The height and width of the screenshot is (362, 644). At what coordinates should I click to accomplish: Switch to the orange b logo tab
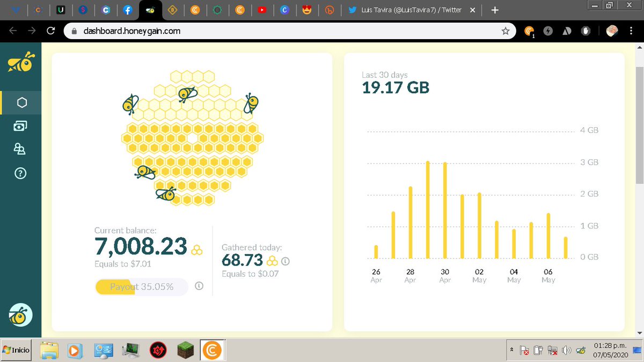[330, 10]
